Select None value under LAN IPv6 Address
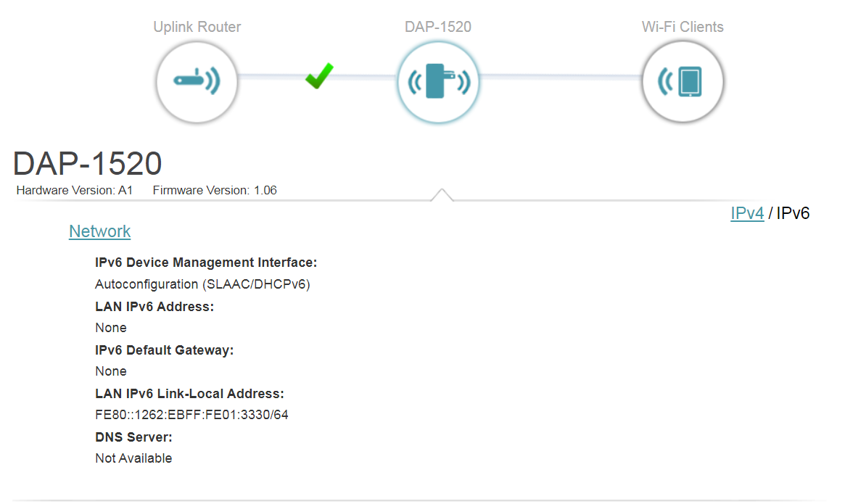Viewport: 845px width, 504px height. point(111,328)
